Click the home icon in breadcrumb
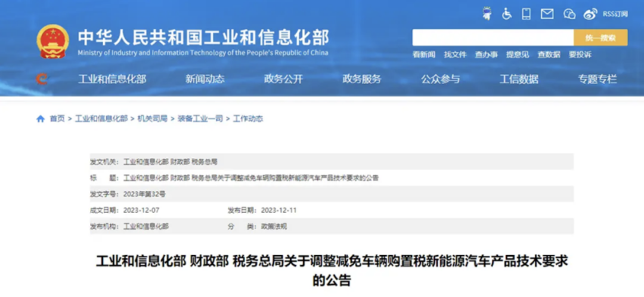Image resolution: width=644 pixels, height=297 pixels. [41, 119]
